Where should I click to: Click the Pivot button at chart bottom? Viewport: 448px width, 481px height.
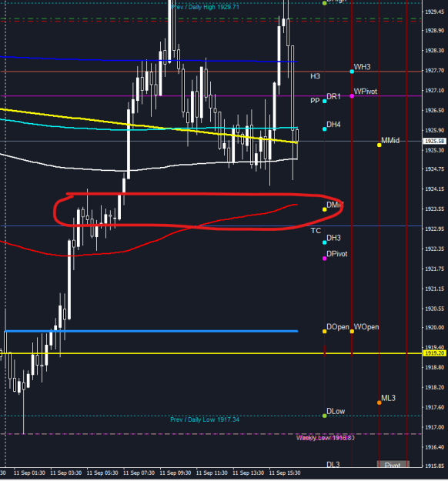click(x=393, y=465)
